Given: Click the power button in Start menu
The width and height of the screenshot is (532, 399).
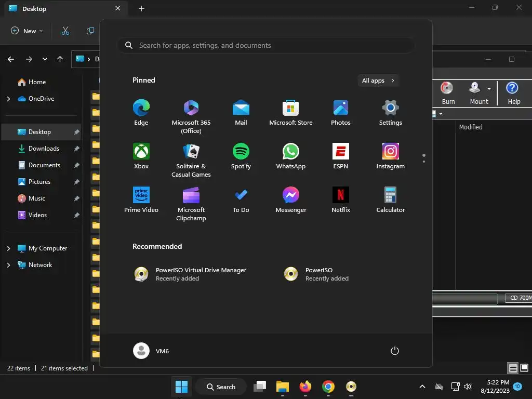Looking at the screenshot, I should click(395, 351).
